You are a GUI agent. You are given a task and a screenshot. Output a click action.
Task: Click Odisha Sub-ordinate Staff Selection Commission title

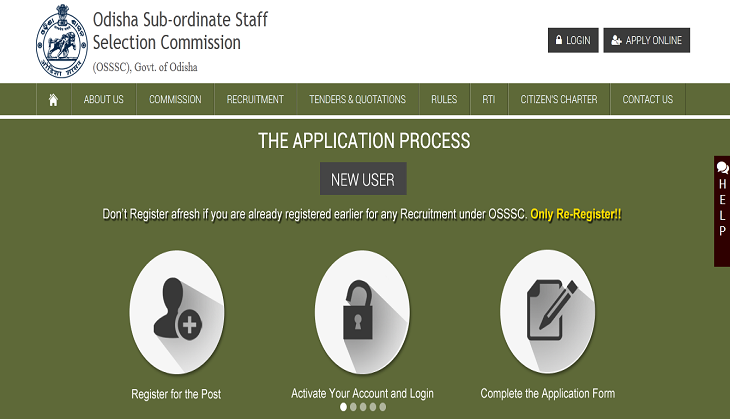(x=180, y=31)
